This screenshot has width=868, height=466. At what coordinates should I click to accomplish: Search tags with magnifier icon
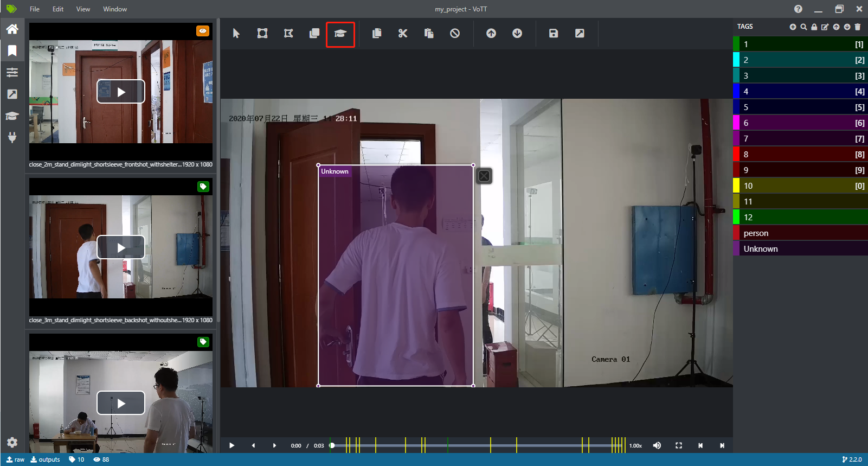(x=803, y=27)
